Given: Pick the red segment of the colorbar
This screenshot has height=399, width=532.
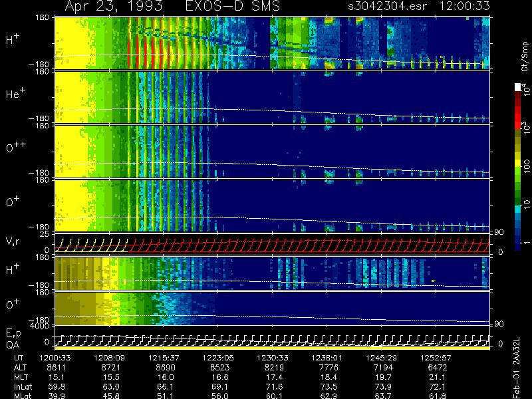Looking at the screenshot, I should (x=518, y=116).
